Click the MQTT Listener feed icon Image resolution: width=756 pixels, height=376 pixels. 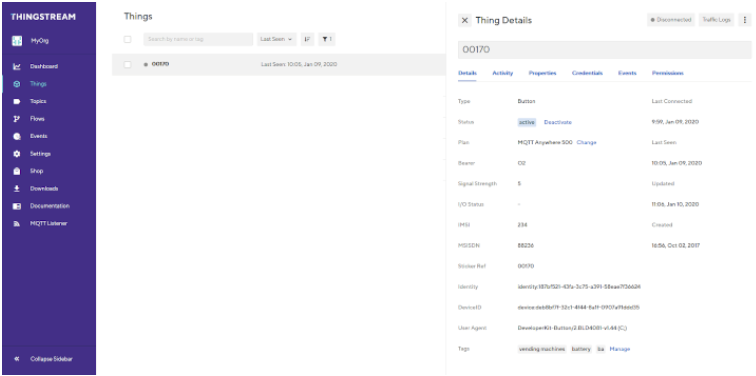(17, 224)
